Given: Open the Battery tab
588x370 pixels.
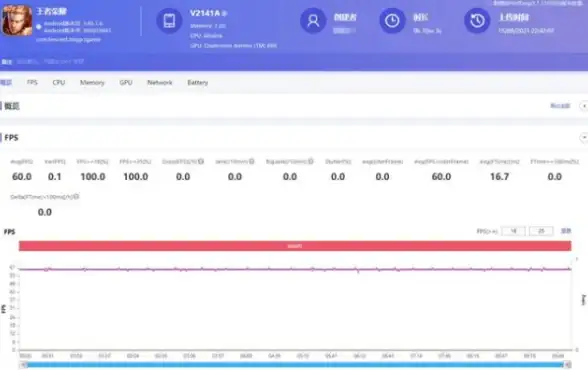Looking at the screenshot, I should [198, 82].
